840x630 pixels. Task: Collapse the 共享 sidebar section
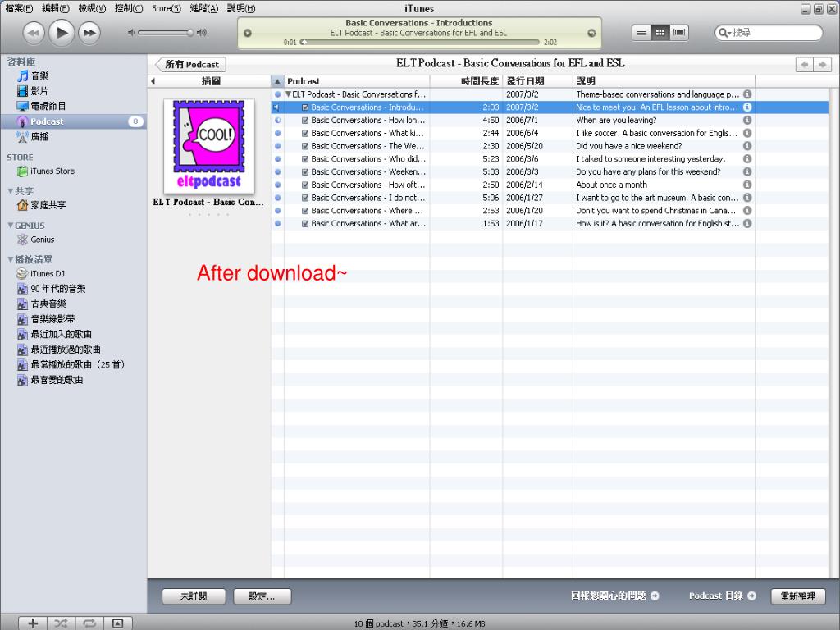pyautogui.click(x=10, y=190)
